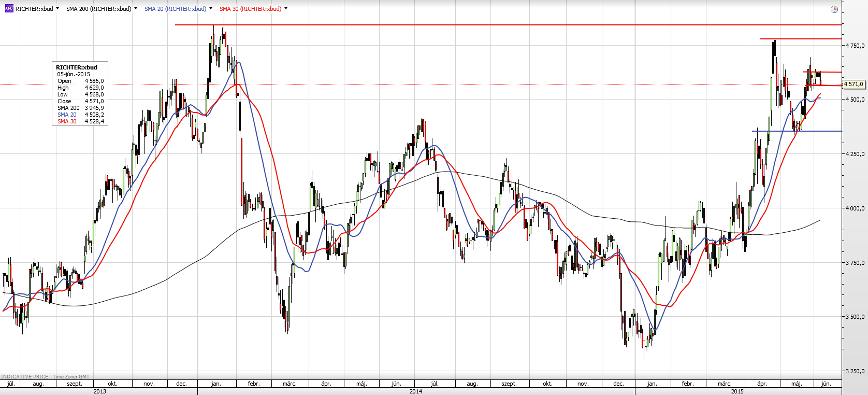Click the 4 250,0 price axis label

point(855,154)
